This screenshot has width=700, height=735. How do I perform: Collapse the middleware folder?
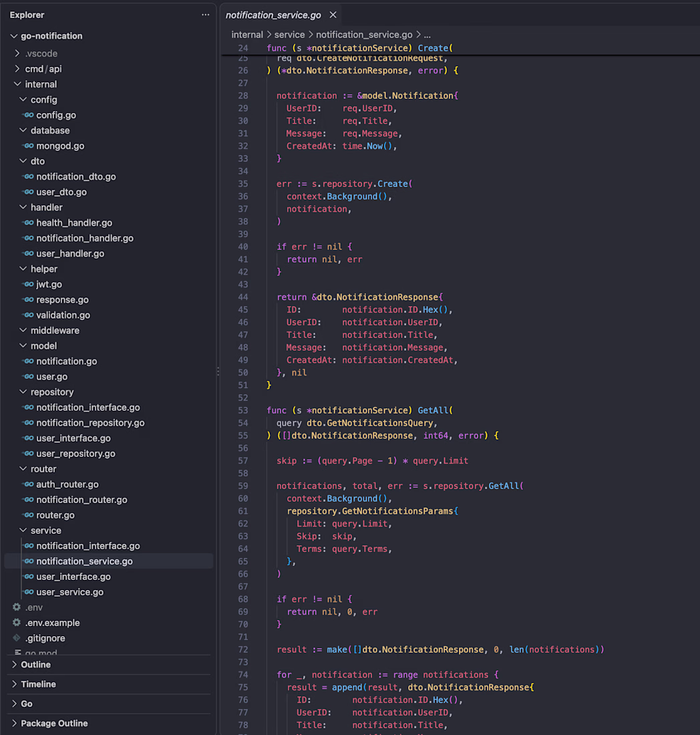(x=23, y=331)
